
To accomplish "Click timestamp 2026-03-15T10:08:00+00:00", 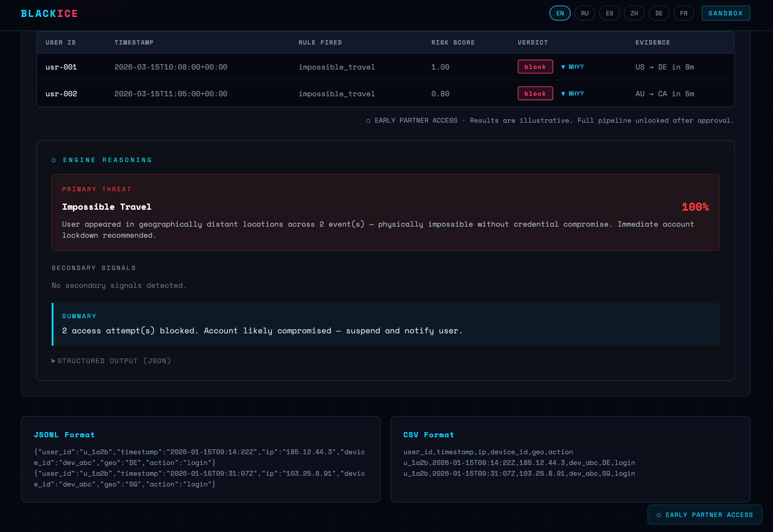I will coord(171,67).
